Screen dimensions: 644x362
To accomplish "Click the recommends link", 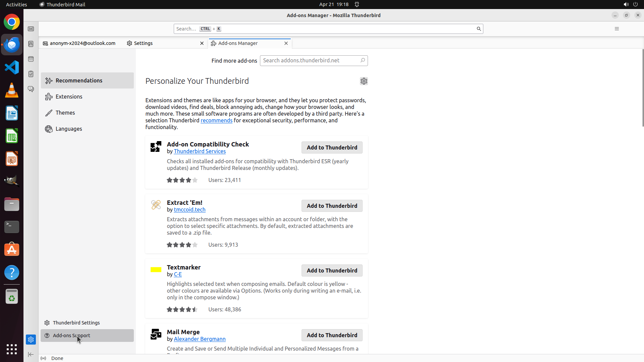I will (x=216, y=120).
